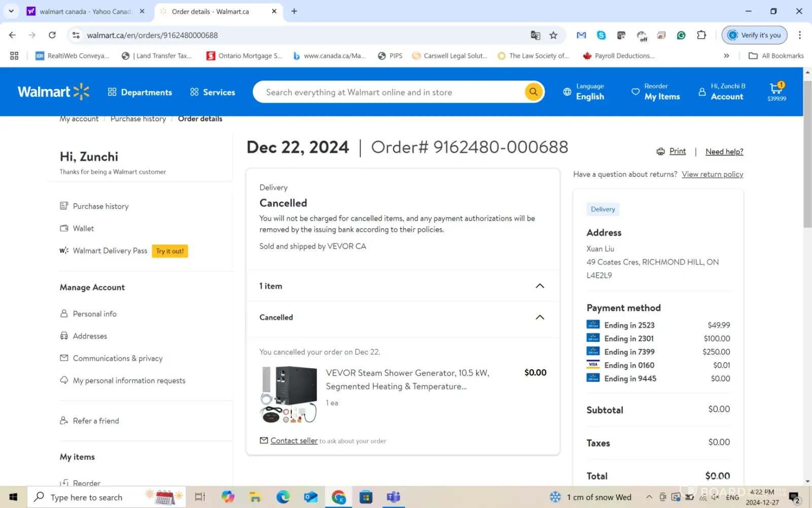Open the Departments menu
Viewport: 812px width, 508px height.
pos(140,92)
